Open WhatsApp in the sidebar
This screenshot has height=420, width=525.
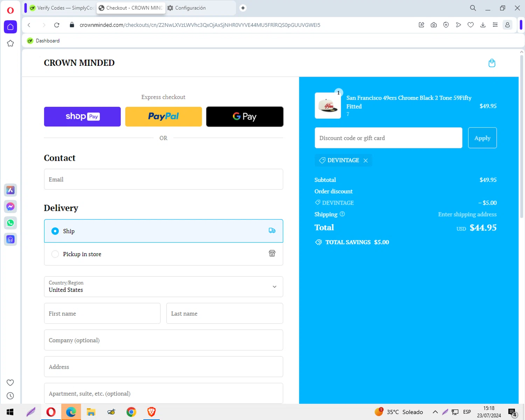pos(10,223)
